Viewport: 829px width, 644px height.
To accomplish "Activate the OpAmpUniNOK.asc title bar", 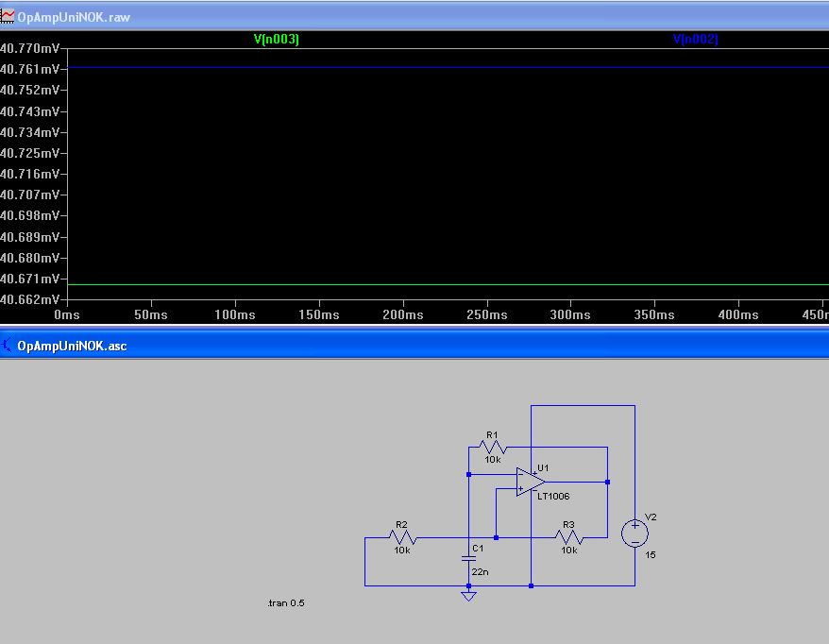I will click(x=378, y=346).
